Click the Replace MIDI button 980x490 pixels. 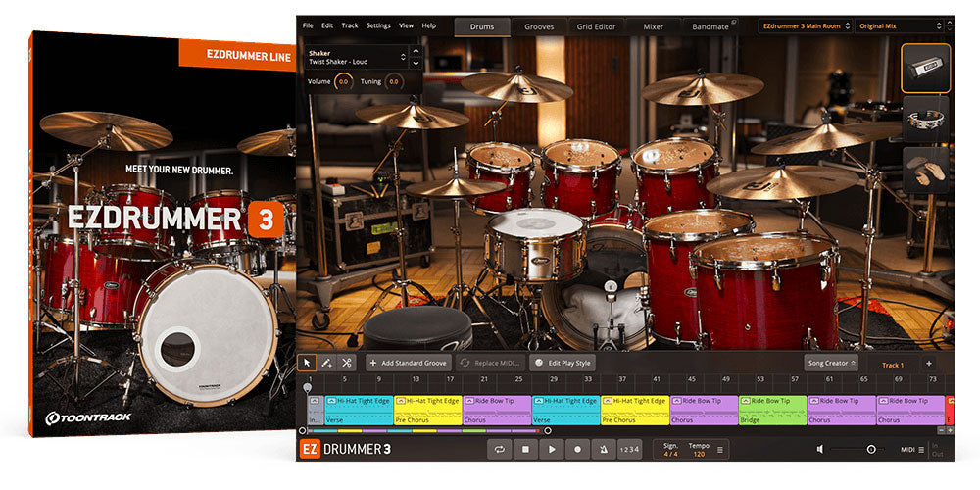click(491, 363)
